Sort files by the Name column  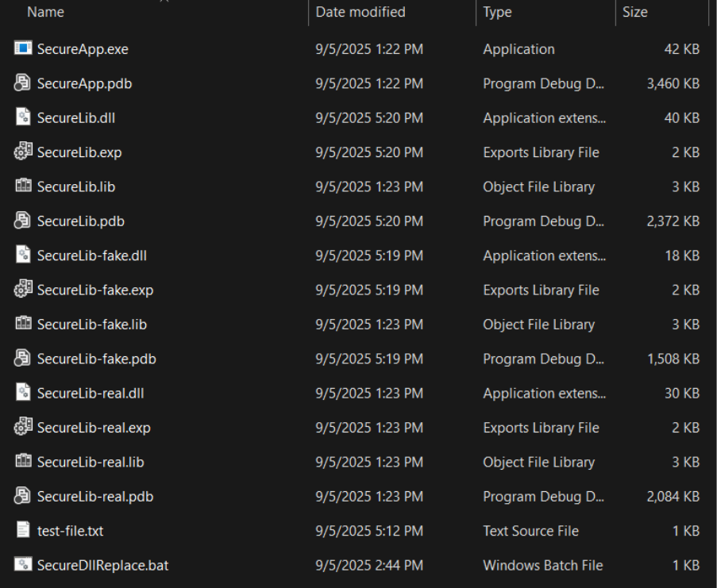45,12
